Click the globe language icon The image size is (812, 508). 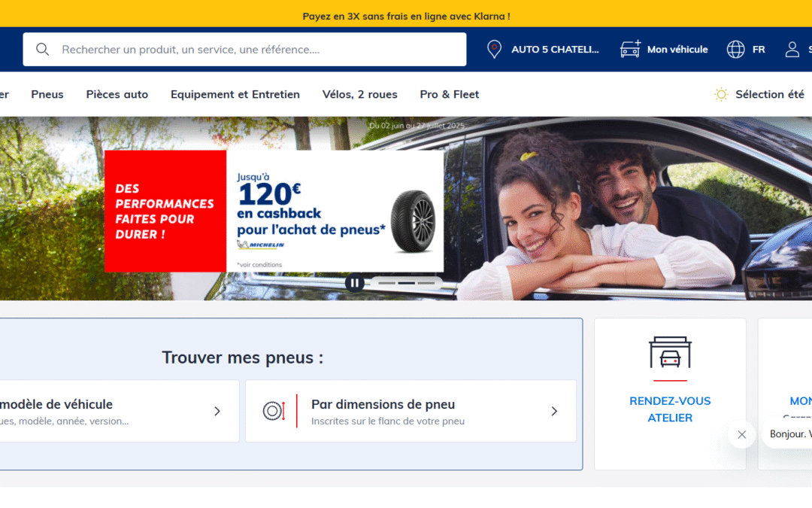tap(735, 49)
